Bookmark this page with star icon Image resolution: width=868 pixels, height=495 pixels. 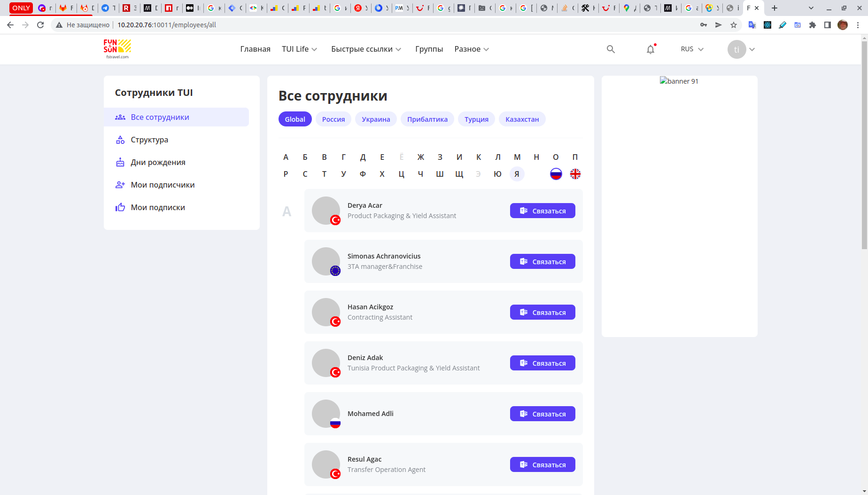734,25
